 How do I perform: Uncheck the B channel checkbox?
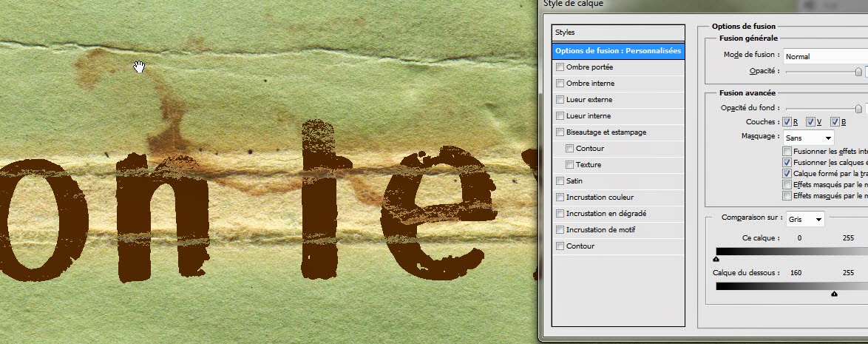[x=835, y=122]
